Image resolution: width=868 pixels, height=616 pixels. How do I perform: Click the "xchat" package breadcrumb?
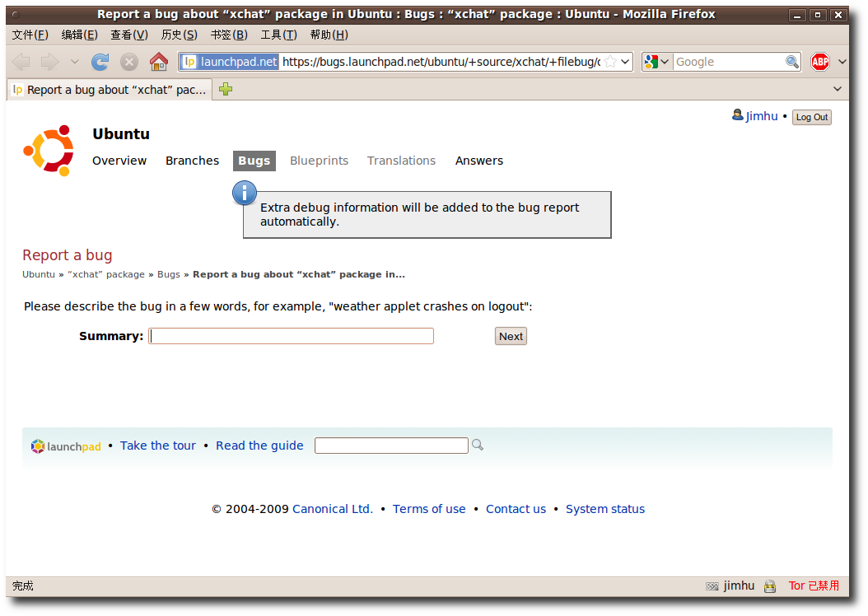coord(105,274)
